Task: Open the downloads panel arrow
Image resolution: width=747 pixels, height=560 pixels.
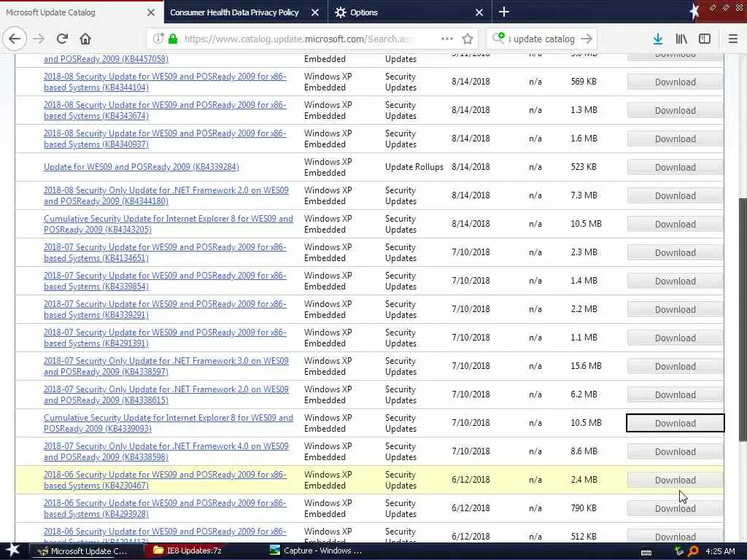Action: (x=658, y=39)
